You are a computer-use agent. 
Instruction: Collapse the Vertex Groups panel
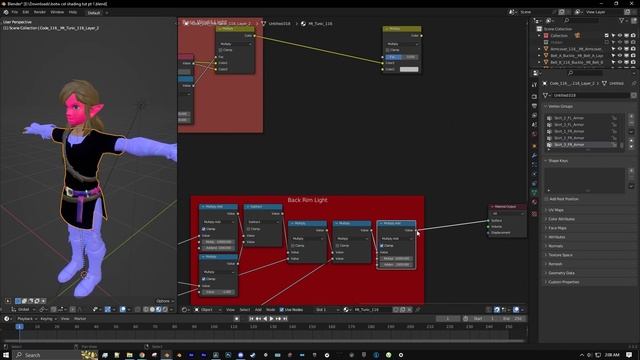point(588,107)
